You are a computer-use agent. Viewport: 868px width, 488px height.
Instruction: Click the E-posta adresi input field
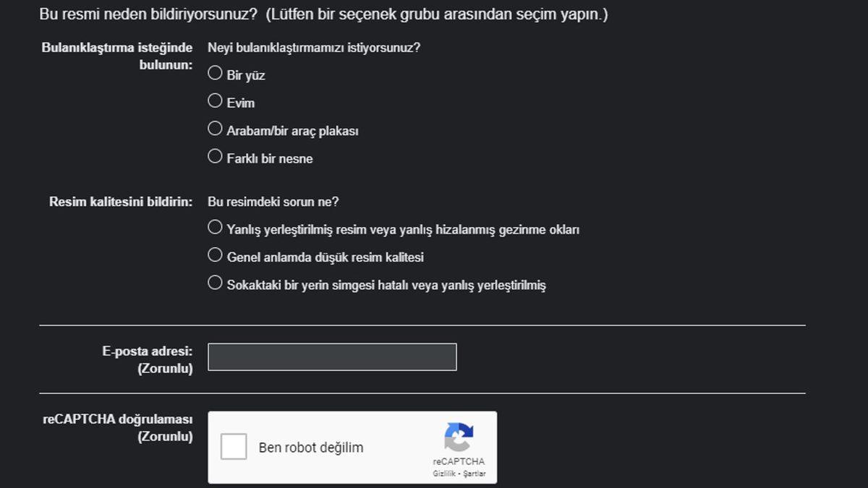[x=331, y=356]
